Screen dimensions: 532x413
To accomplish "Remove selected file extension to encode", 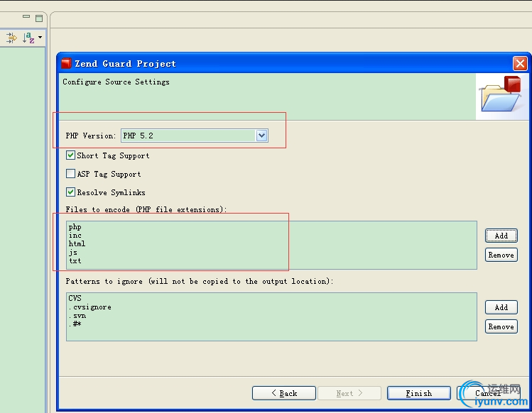I will coord(501,255).
